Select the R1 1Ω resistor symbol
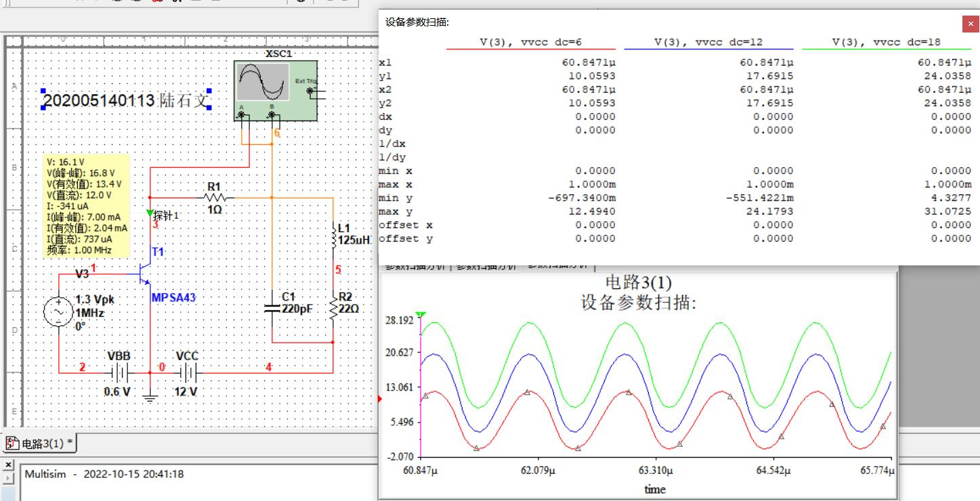The height and width of the screenshot is (501, 980). pyautogui.click(x=215, y=198)
